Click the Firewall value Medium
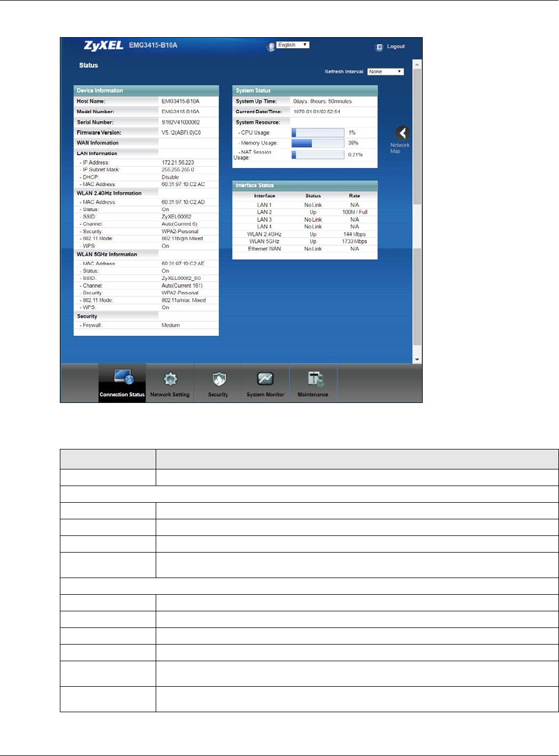 [171, 325]
